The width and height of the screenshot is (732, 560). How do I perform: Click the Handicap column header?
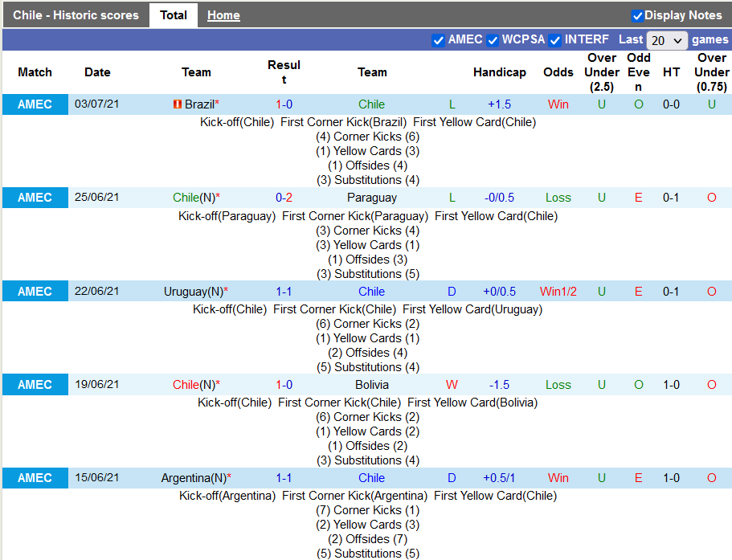(x=499, y=72)
